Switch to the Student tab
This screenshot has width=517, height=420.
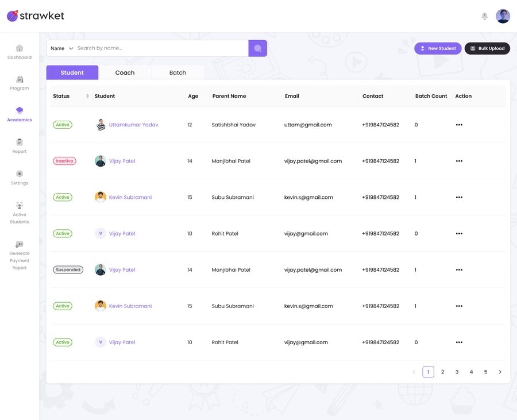point(72,72)
